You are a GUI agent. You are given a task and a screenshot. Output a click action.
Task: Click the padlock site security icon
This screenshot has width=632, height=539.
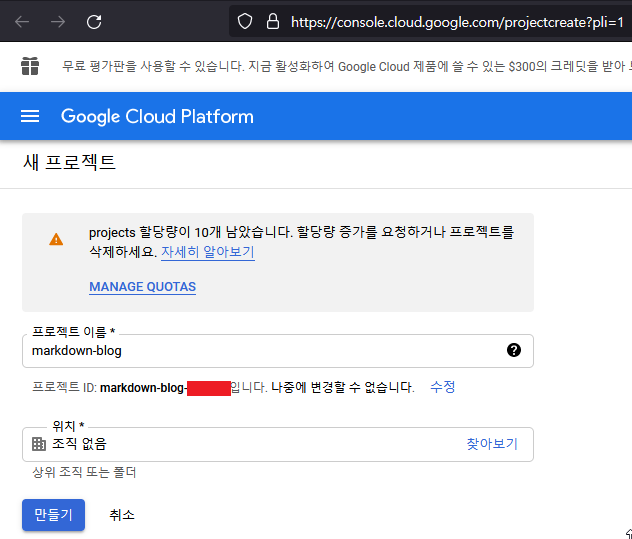coord(273,22)
